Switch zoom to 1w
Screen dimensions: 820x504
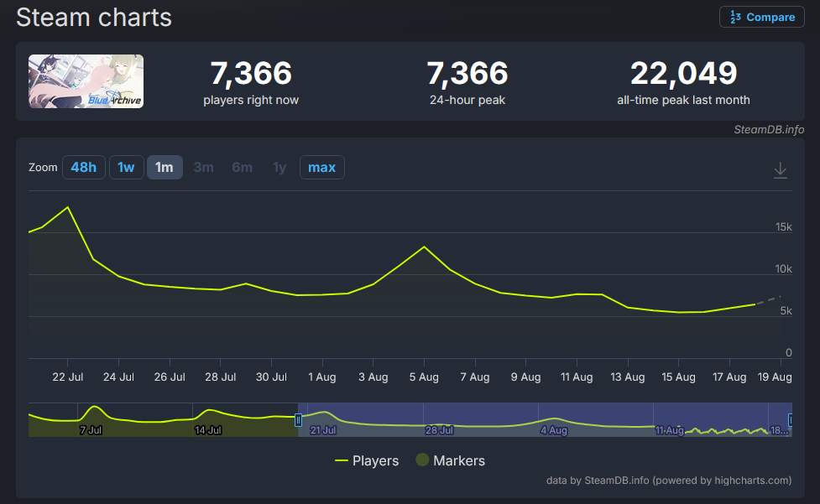click(126, 167)
